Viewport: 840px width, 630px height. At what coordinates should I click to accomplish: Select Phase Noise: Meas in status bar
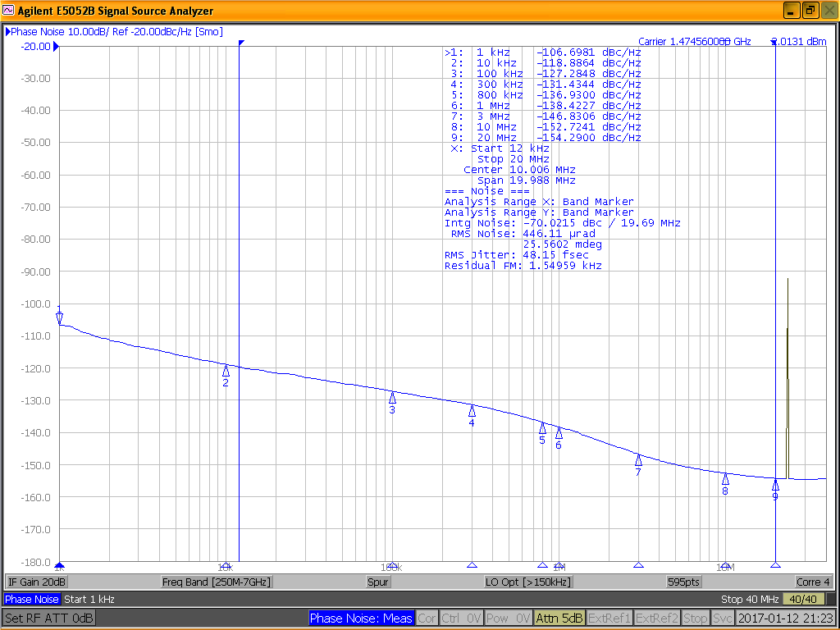pyautogui.click(x=362, y=618)
